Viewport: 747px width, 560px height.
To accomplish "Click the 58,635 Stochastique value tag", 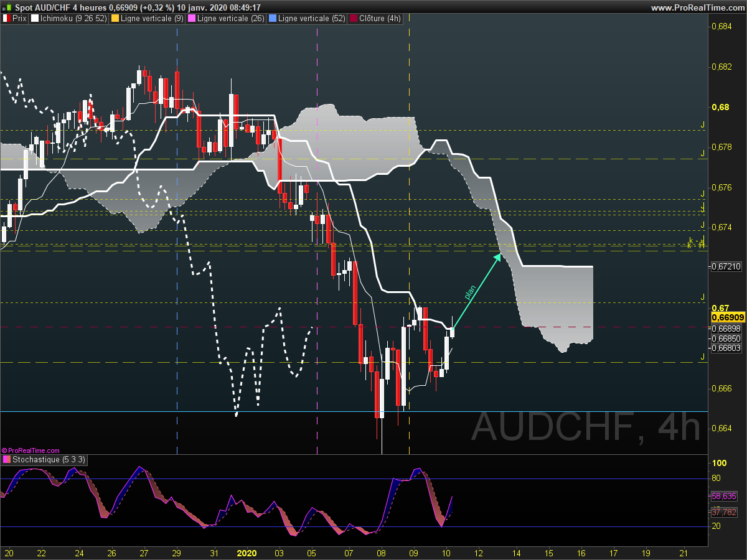I will [724, 497].
